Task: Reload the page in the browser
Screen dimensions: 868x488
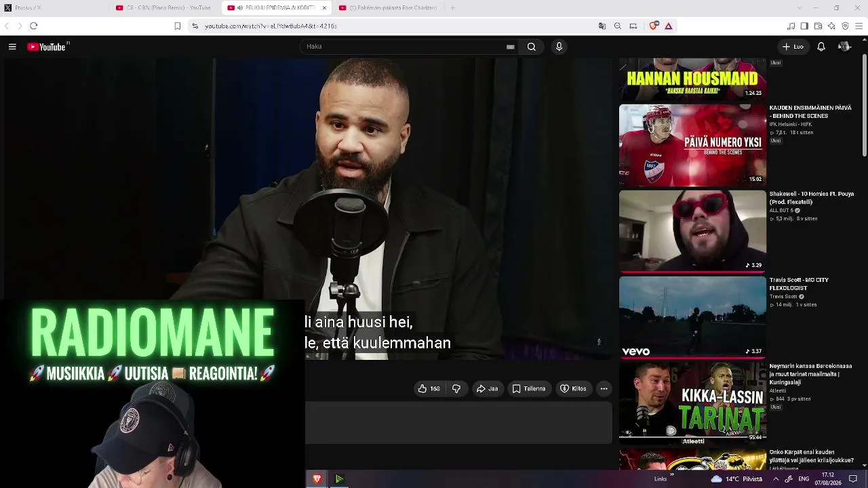Action: pos(33,26)
